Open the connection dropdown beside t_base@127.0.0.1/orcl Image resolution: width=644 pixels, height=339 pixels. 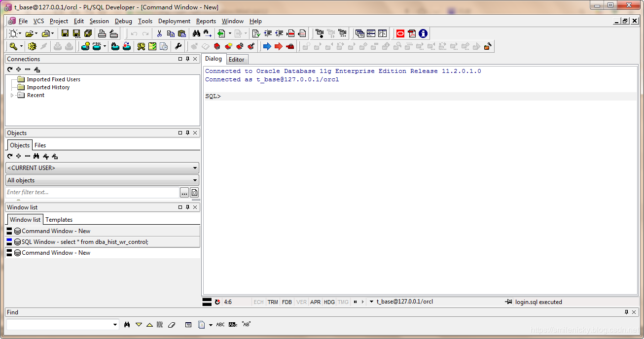pos(371,302)
